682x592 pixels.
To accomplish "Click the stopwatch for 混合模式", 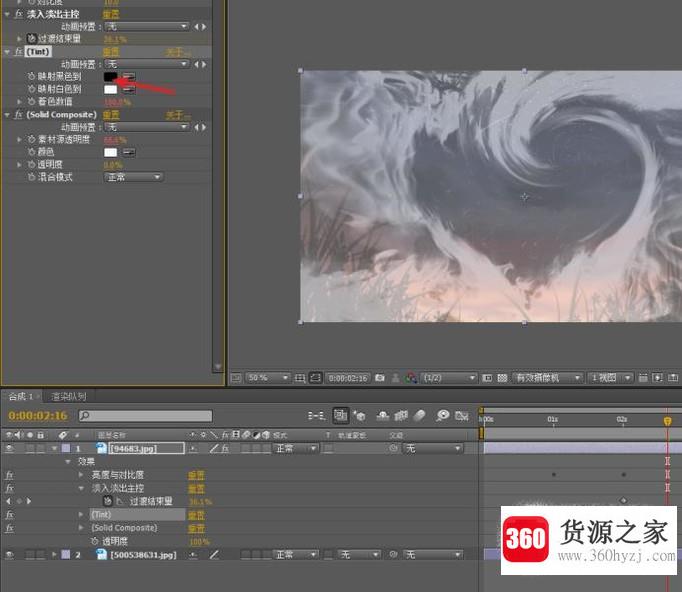I will tap(31, 177).
